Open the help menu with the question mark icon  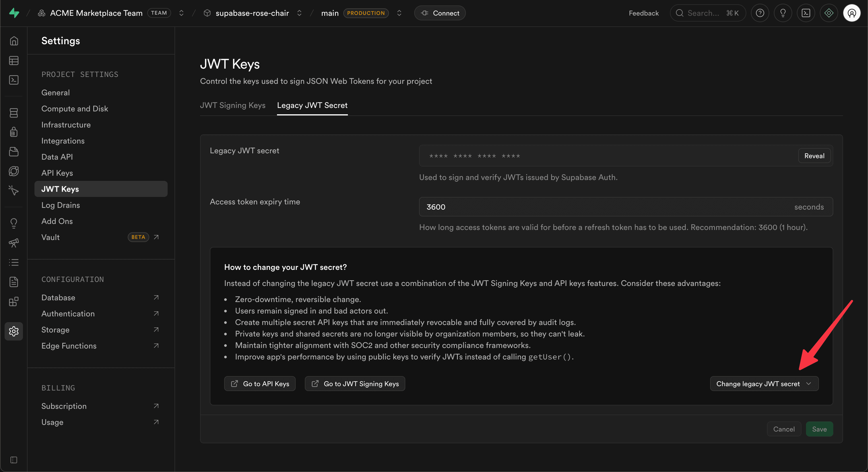tap(760, 13)
